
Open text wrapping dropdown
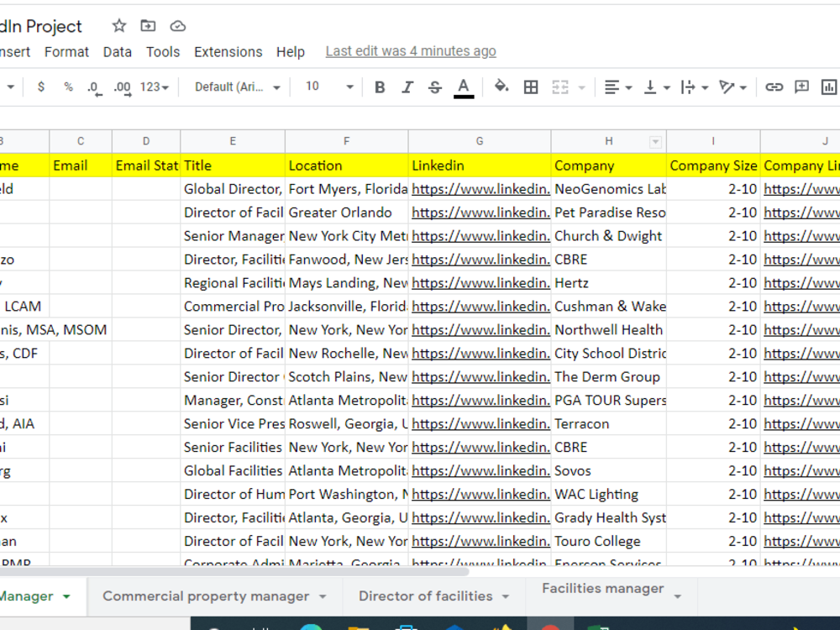coord(695,87)
